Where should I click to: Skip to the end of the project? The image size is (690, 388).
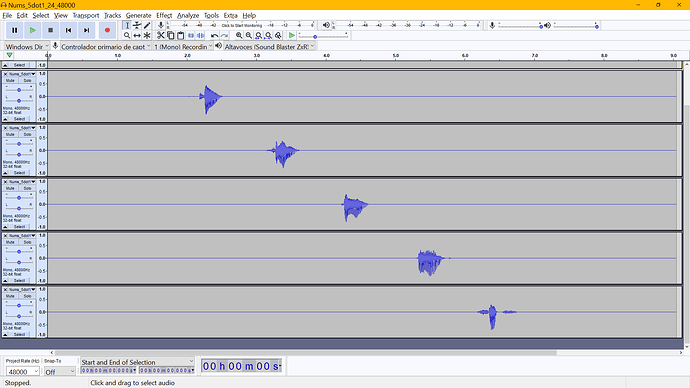[87, 30]
